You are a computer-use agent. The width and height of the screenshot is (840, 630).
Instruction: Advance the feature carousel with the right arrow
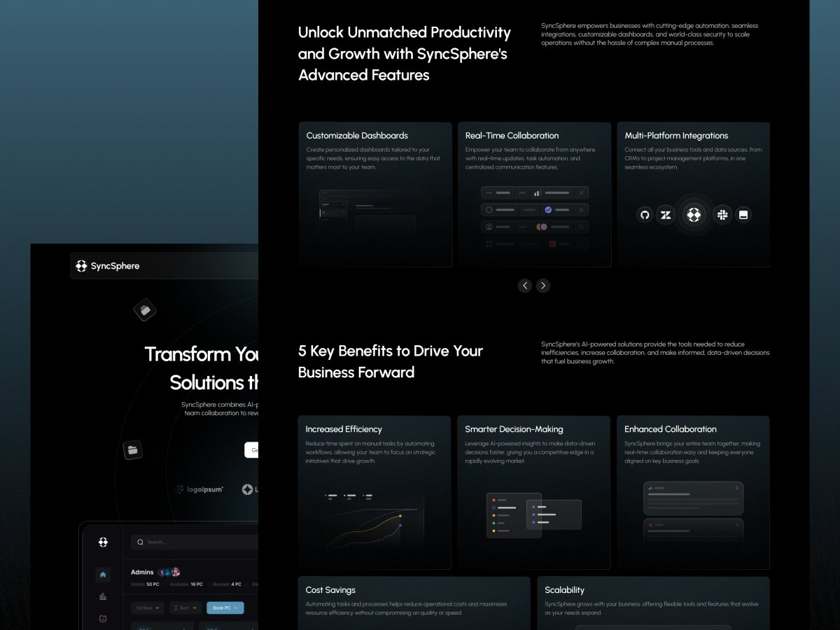(x=543, y=286)
